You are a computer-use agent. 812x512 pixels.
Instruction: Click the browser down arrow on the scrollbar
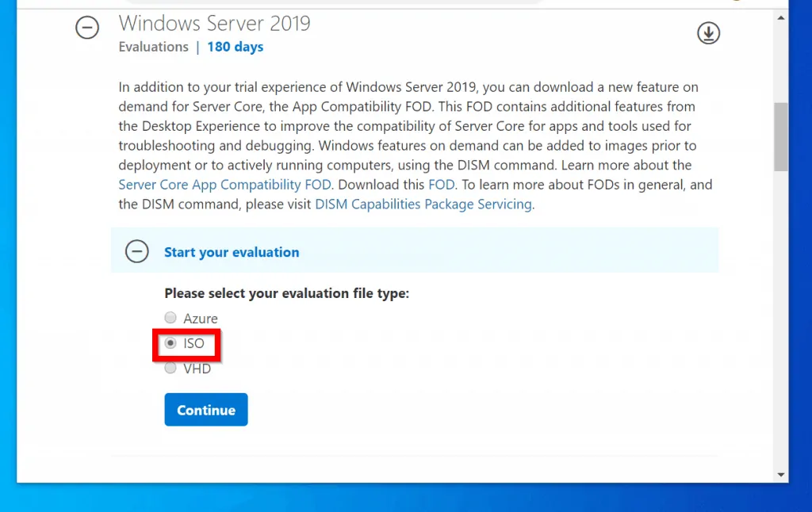[781, 474]
